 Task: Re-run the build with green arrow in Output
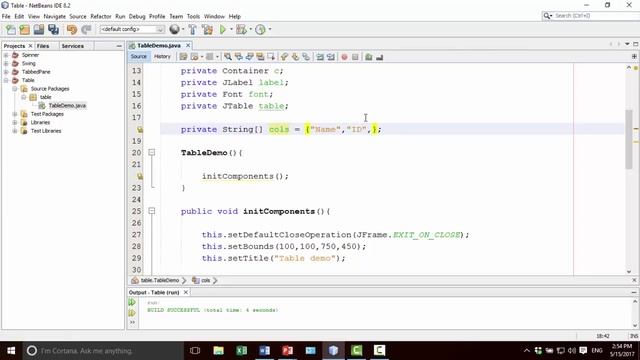point(132,302)
